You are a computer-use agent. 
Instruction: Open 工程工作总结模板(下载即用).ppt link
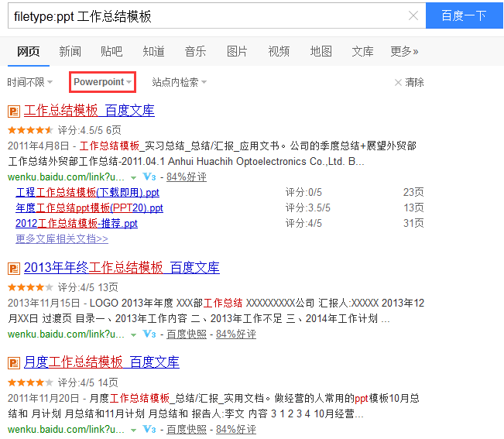point(87,193)
